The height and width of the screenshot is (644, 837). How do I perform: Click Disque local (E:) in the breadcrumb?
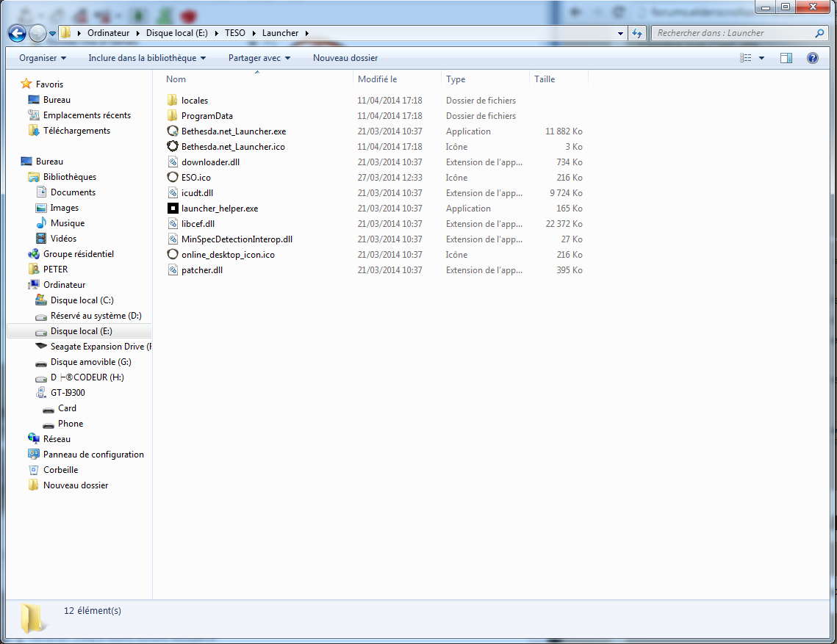tap(176, 33)
